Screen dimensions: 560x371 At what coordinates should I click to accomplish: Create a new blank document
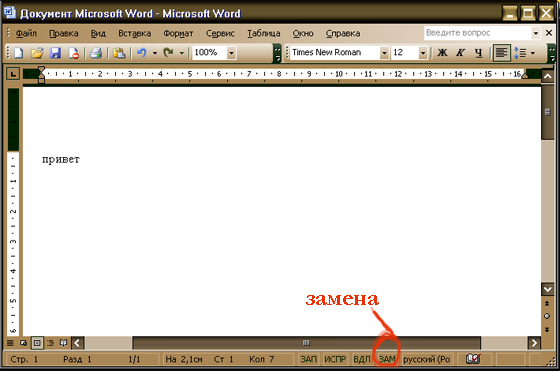19,53
